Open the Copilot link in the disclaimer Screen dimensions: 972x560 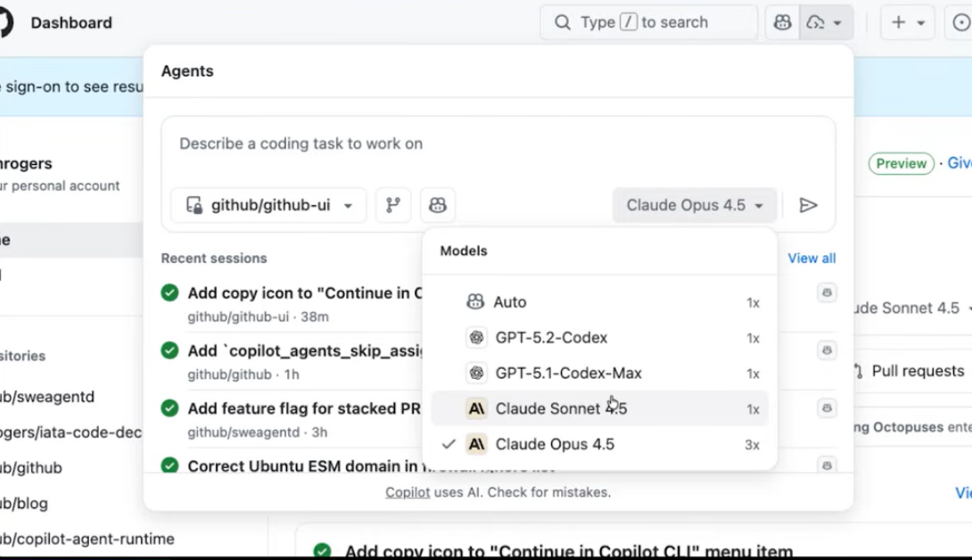407,491
